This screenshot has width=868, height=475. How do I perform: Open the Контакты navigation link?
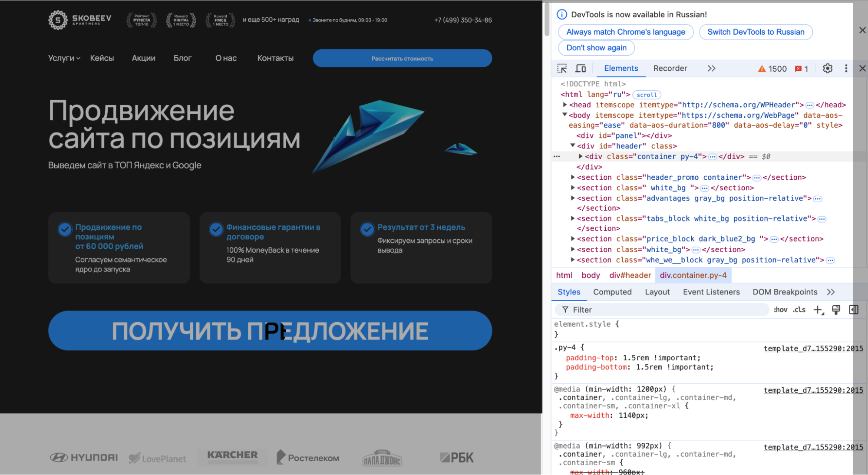coord(275,58)
